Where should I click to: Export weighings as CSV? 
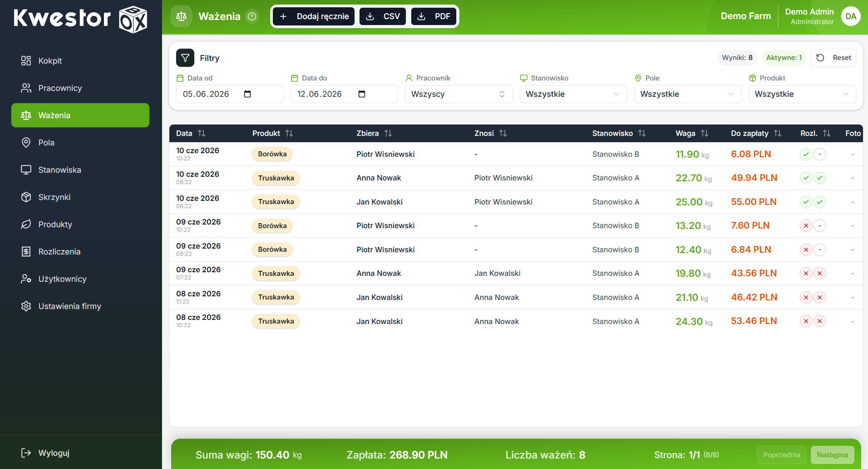[383, 16]
